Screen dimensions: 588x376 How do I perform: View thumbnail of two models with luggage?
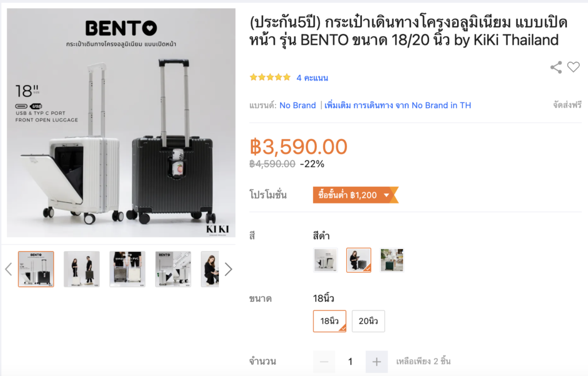pos(82,269)
